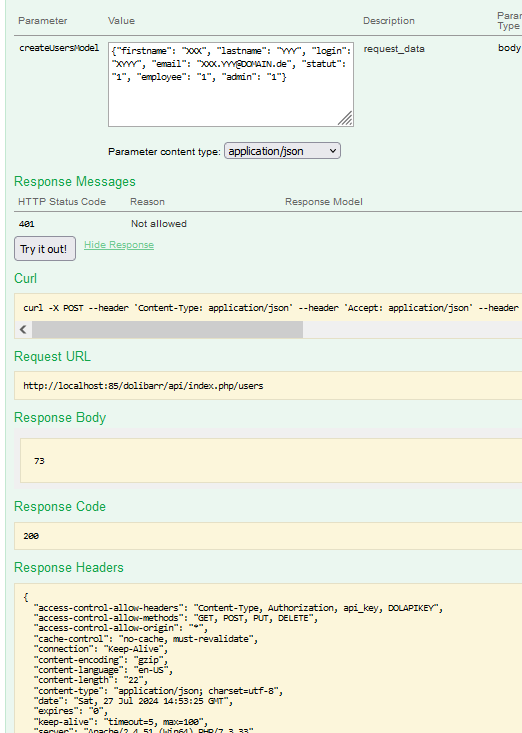Click the Hide Response link

119,245
